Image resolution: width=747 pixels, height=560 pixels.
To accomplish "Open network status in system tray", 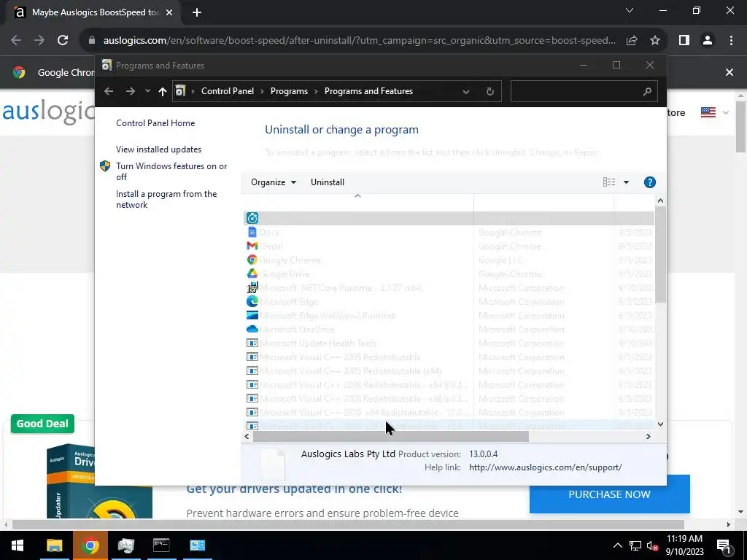I will click(635, 545).
